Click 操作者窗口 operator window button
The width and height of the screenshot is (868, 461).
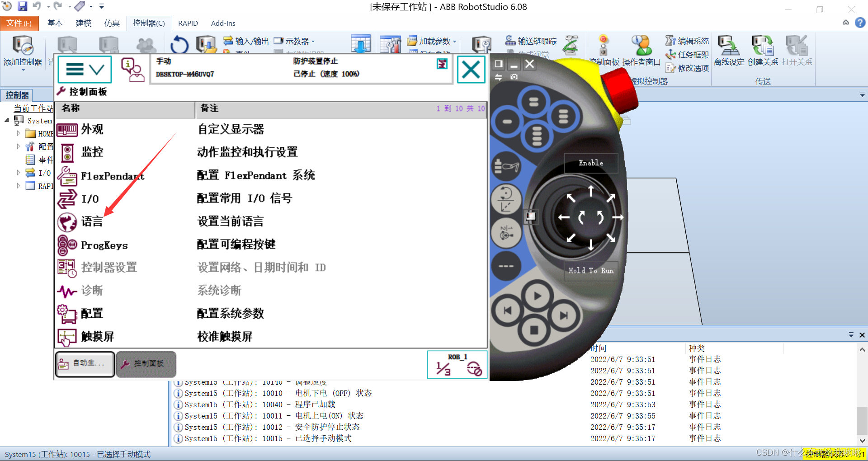coord(642,51)
